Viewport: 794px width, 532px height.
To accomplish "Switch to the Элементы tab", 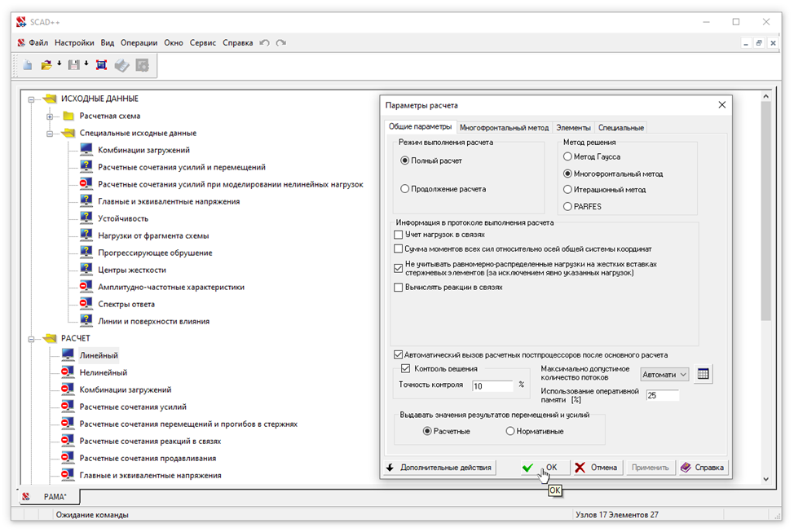I will coord(573,128).
